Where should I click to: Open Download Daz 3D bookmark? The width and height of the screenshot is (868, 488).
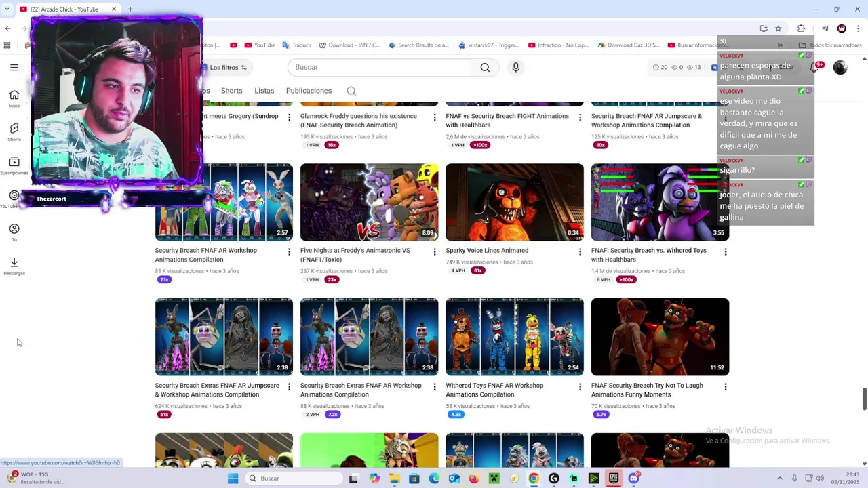628,45
